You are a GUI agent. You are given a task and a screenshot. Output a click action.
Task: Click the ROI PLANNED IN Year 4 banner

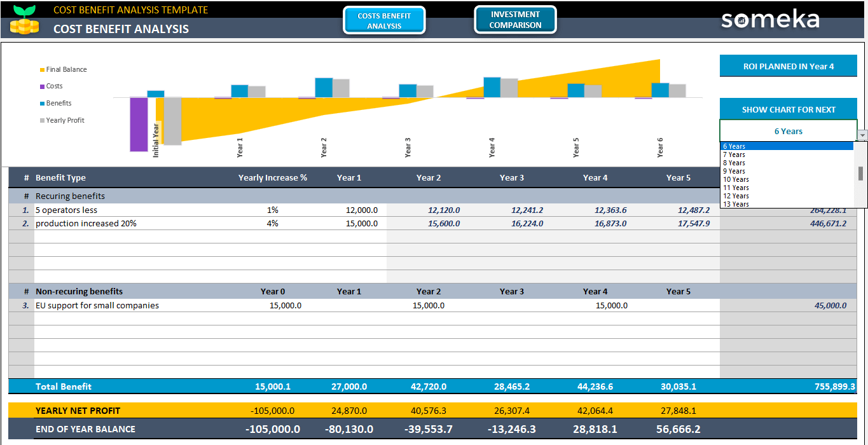(788, 65)
